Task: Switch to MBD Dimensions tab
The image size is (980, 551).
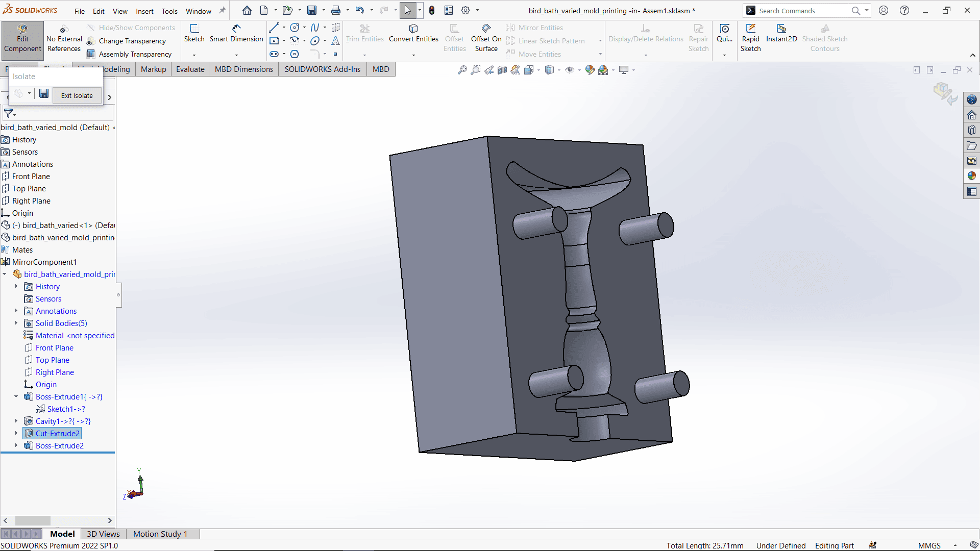Action: (x=244, y=69)
